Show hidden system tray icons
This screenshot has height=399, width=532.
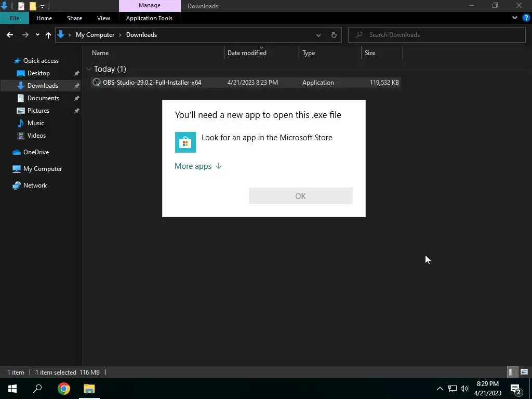click(440, 389)
